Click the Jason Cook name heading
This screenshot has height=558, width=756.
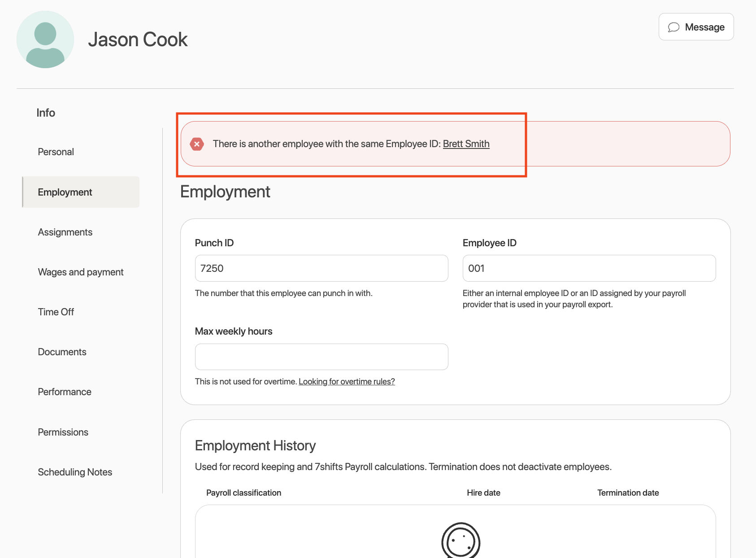pyautogui.click(x=138, y=39)
